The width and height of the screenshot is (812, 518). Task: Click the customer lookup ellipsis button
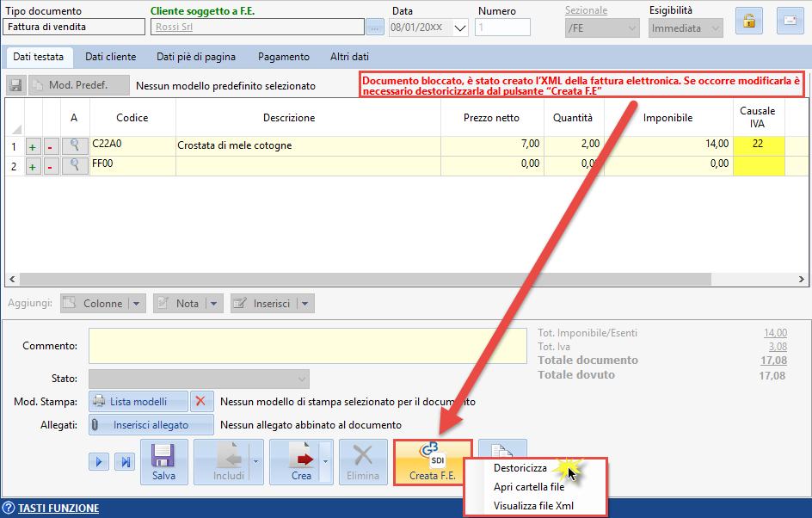pyautogui.click(x=375, y=28)
